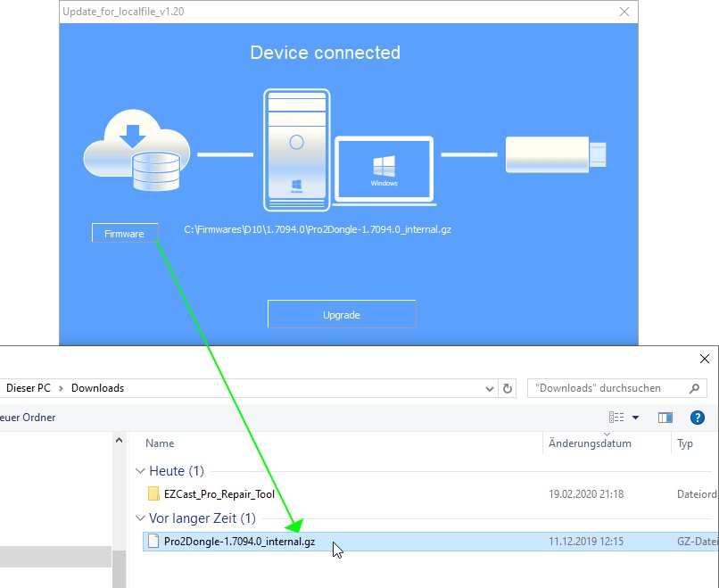Sort by the Name column header
The height and width of the screenshot is (588, 719).
[x=160, y=443]
